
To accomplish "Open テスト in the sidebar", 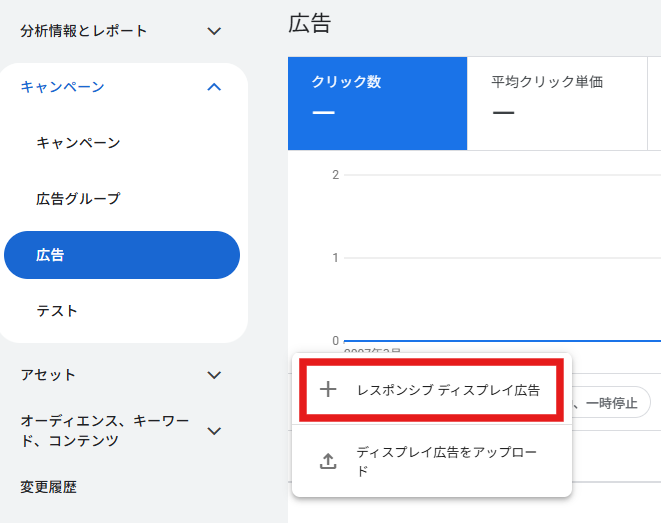I will click(x=57, y=311).
